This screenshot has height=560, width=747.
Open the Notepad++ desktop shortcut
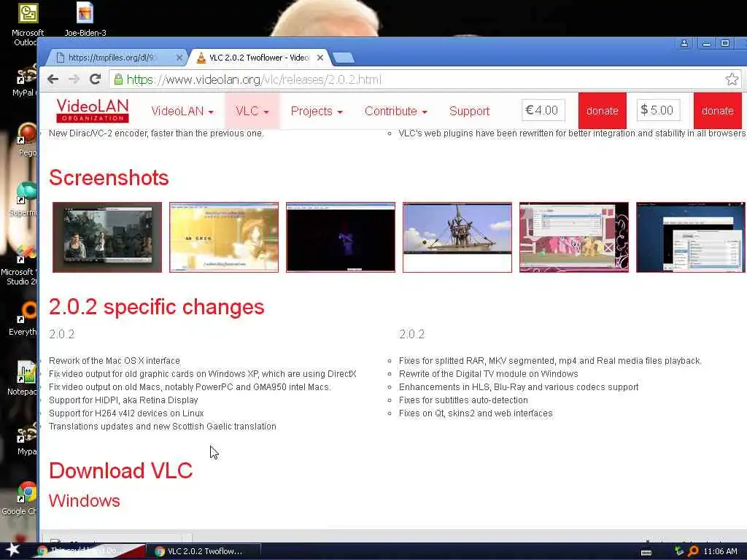(x=23, y=378)
